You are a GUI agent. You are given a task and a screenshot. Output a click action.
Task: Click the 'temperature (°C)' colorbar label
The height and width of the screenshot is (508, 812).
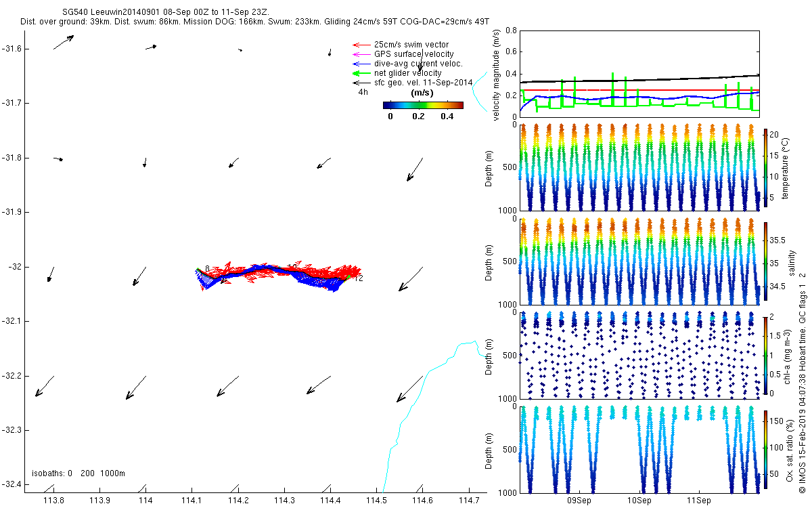786,168
